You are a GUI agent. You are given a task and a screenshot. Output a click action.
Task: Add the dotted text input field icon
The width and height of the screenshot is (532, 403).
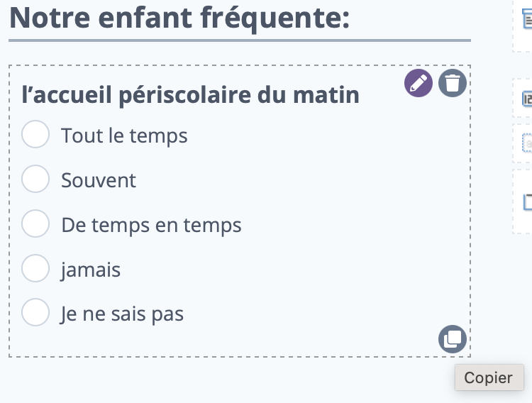pos(527,143)
